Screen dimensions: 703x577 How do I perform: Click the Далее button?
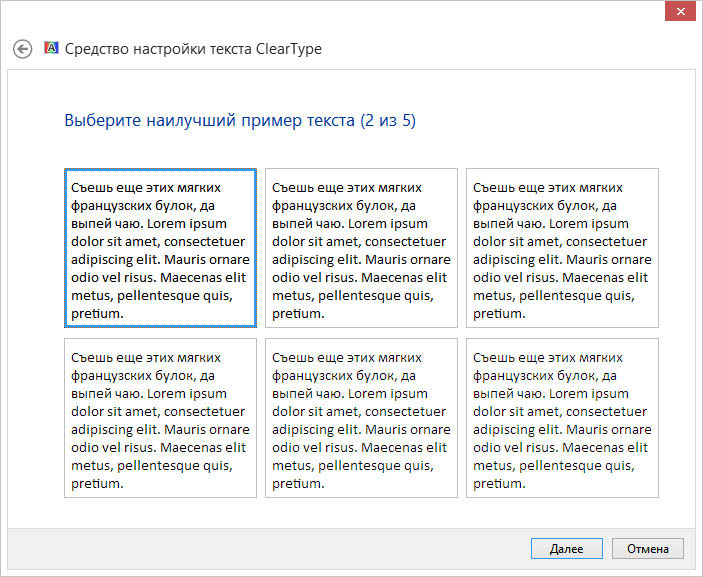(567, 549)
